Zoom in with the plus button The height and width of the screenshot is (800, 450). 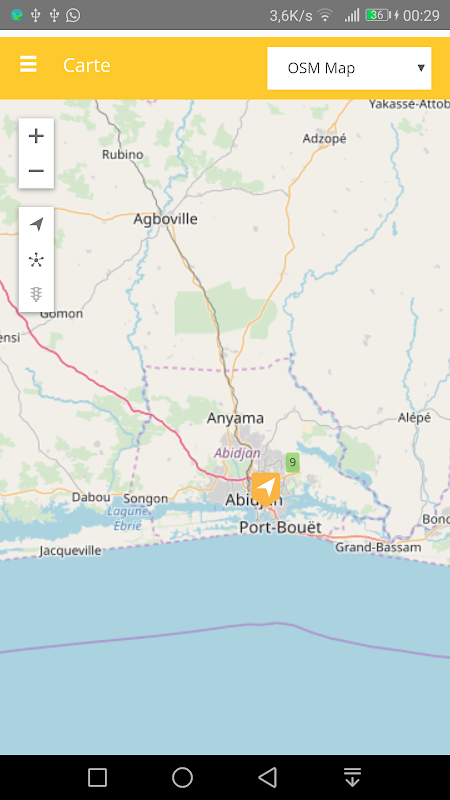36,136
